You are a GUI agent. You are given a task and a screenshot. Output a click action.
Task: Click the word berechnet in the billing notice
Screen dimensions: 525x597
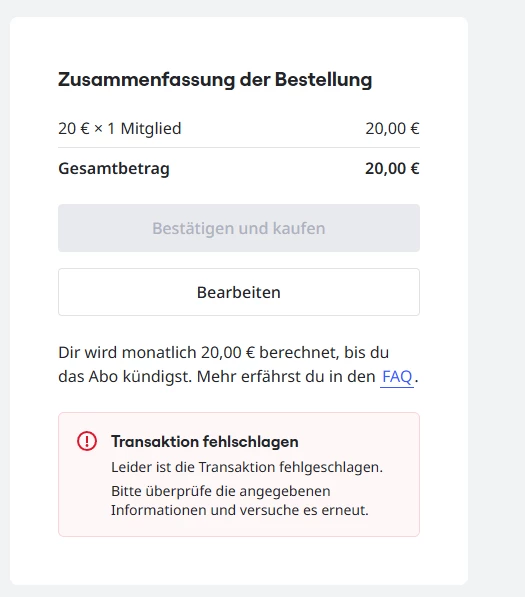(299, 353)
